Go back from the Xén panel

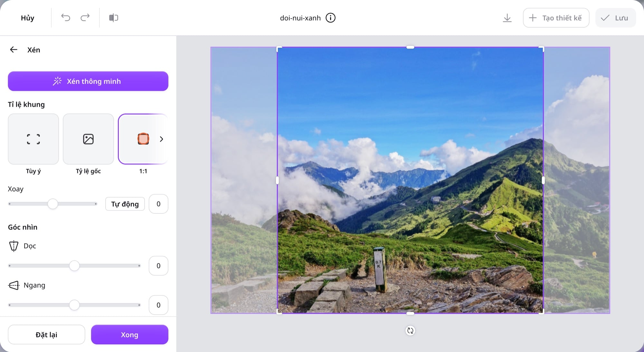click(x=14, y=50)
